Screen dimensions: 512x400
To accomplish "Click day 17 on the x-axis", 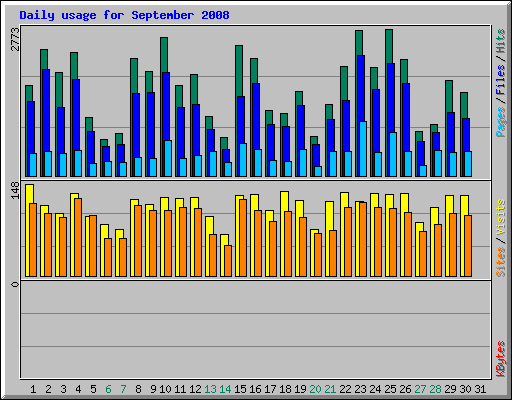I will tap(270, 389).
